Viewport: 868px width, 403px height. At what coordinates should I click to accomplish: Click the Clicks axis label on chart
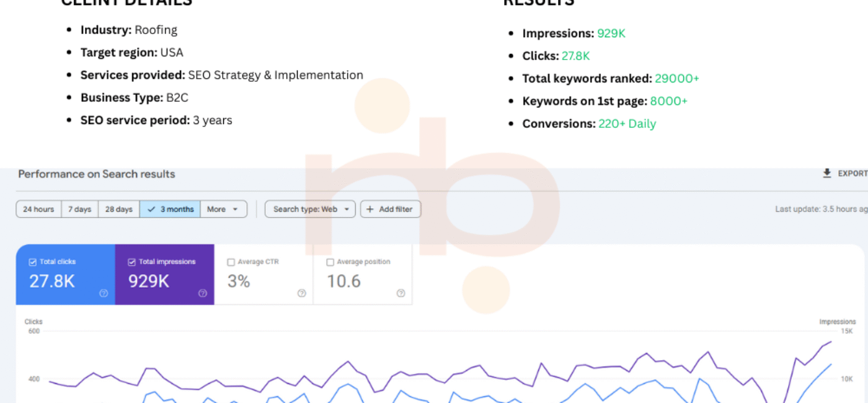pos(33,322)
